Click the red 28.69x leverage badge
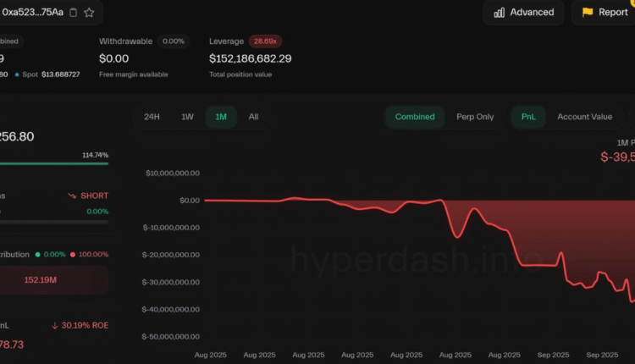 [x=266, y=41]
